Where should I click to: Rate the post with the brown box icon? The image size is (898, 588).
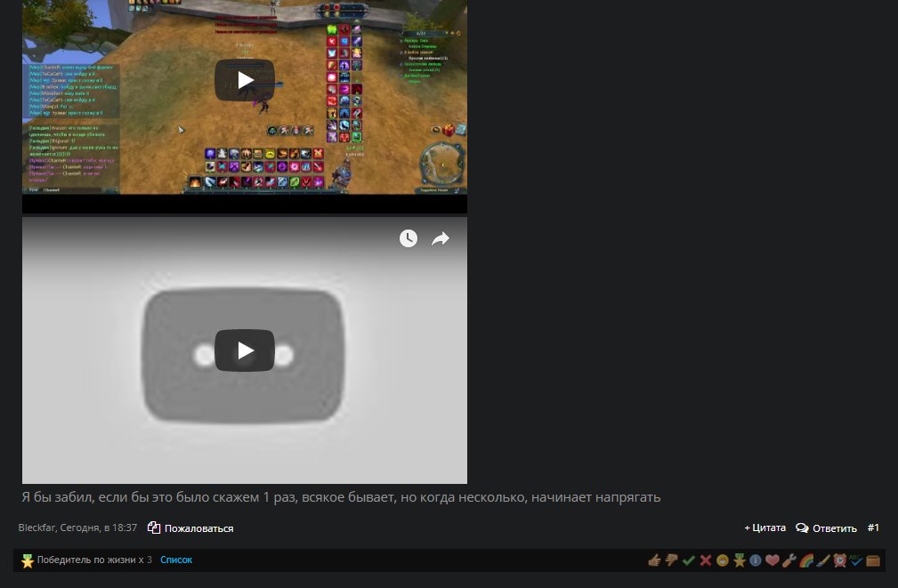point(873,560)
